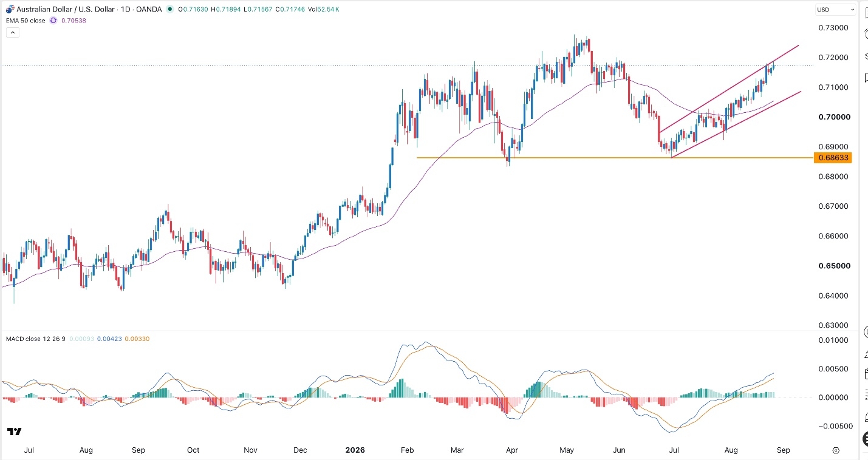This screenshot has height=460, width=868.
Task: Click the Apr label on time axis
Action: pos(512,450)
